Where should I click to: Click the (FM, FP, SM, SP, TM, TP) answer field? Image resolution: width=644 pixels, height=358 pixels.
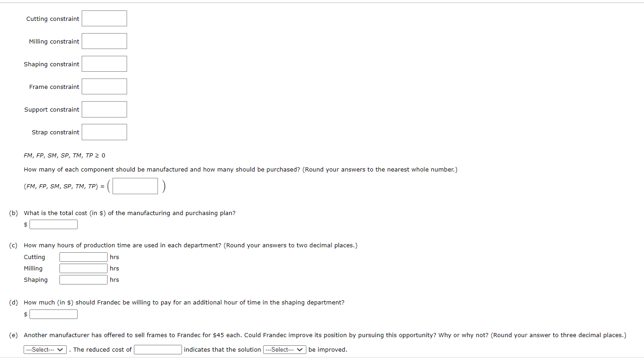click(135, 186)
